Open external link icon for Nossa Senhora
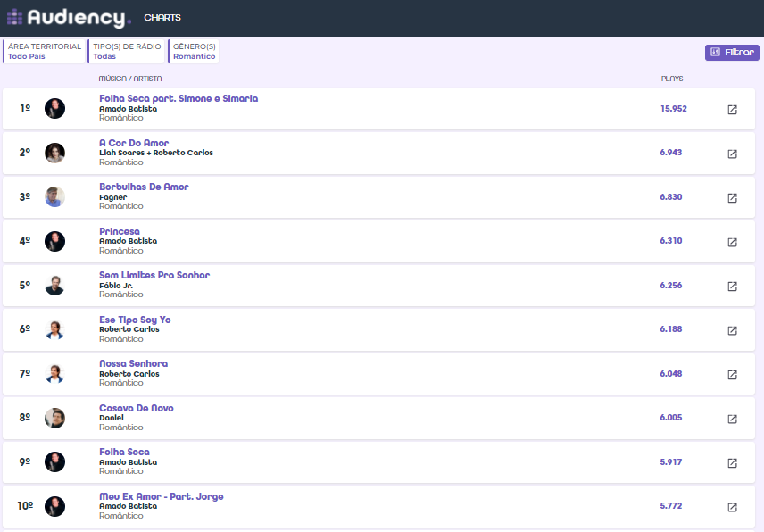764x532 pixels. coord(732,374)
